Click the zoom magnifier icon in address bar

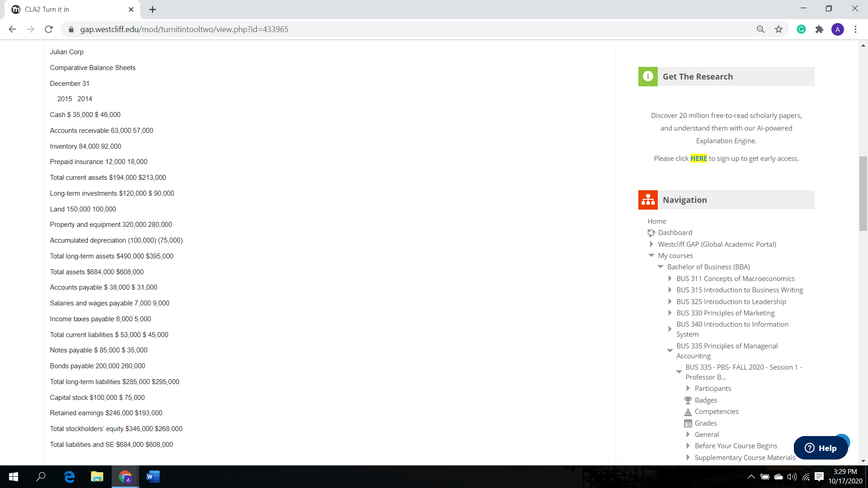coord(760,29)
